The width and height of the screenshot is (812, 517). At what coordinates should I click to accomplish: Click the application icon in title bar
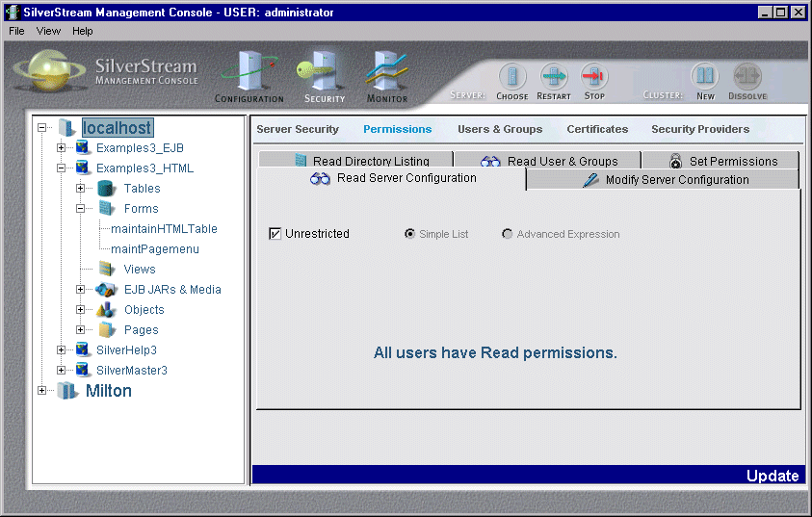[12, 12]
